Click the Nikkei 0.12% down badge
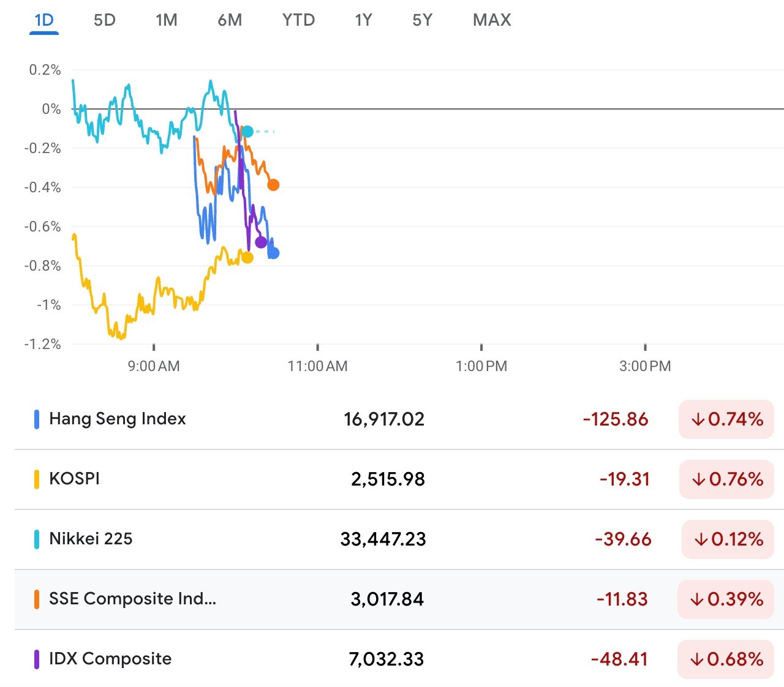This screenshot has width=784, height=687. pyautogui.click(x=728, y=539)
